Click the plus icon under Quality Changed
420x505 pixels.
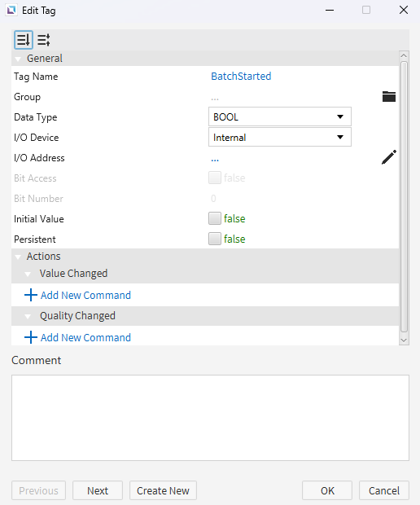click(31, 337)
